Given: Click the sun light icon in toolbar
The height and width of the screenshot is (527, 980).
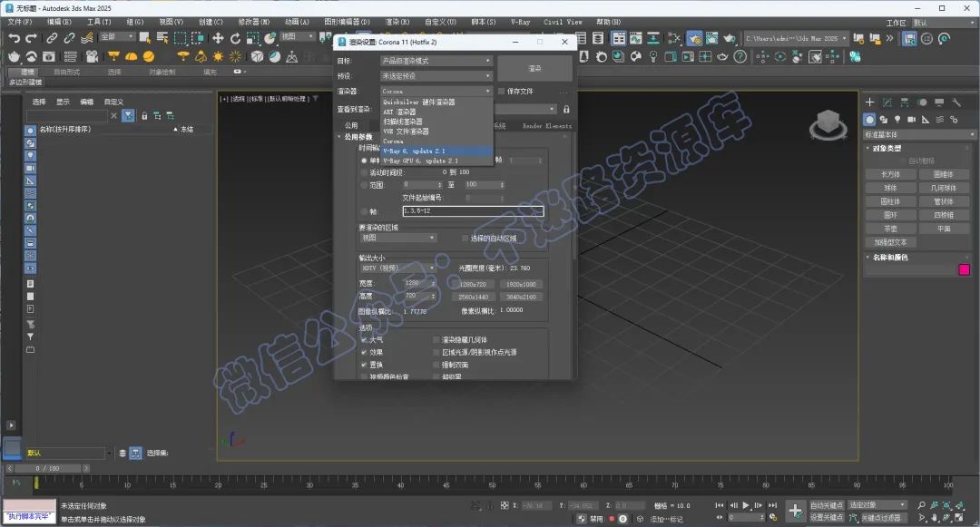Looking at the screenshot, I should pos(218,57).
